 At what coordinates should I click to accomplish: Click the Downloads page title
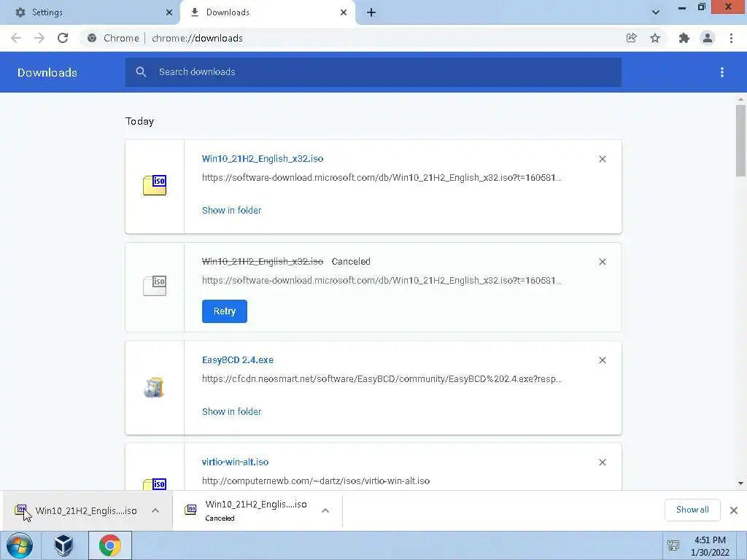(x=47, y=72)
